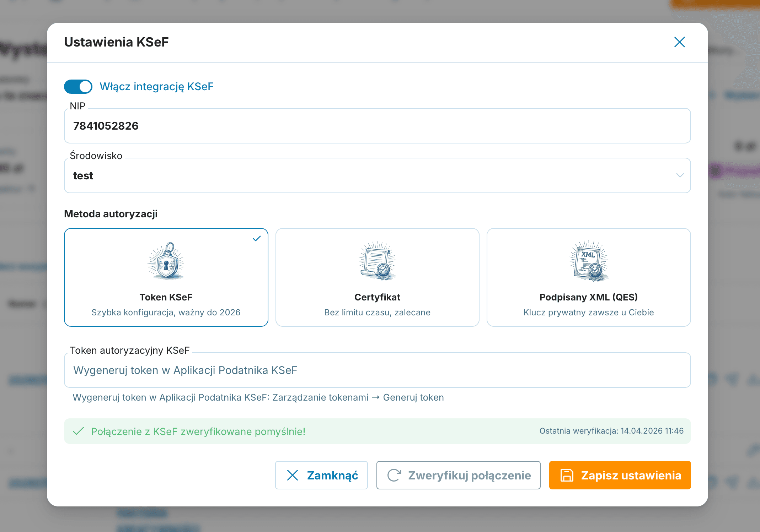Click the checkmark on Token KSeF card

tap(257, 239)
